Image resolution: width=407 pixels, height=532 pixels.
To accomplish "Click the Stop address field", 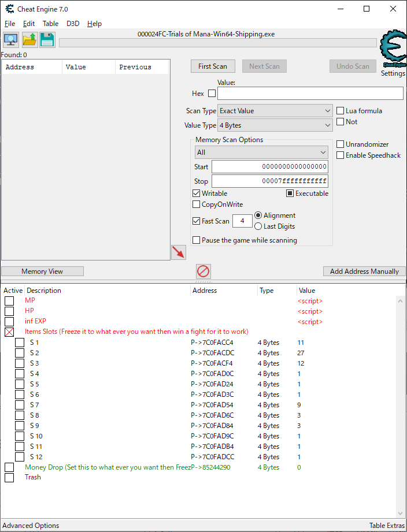I will [x=270, y=181].
